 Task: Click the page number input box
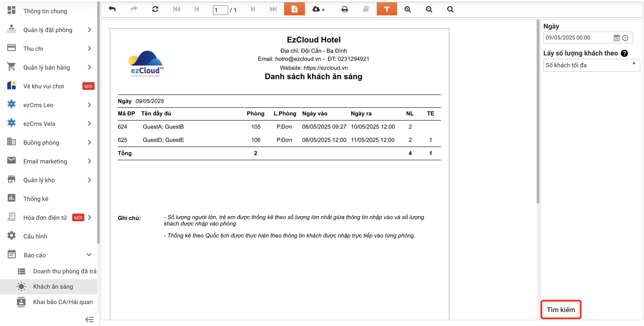pyautogui.click(x=220, y=10)
